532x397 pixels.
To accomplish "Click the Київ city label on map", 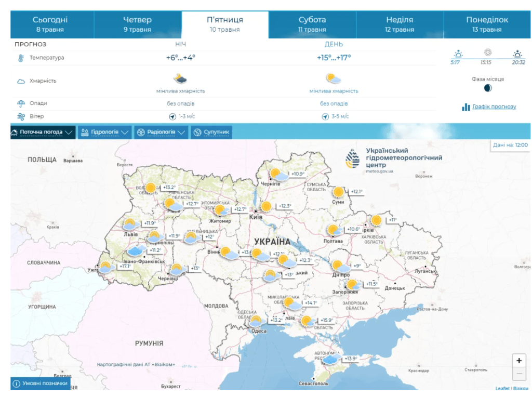I will click(256, 217).
